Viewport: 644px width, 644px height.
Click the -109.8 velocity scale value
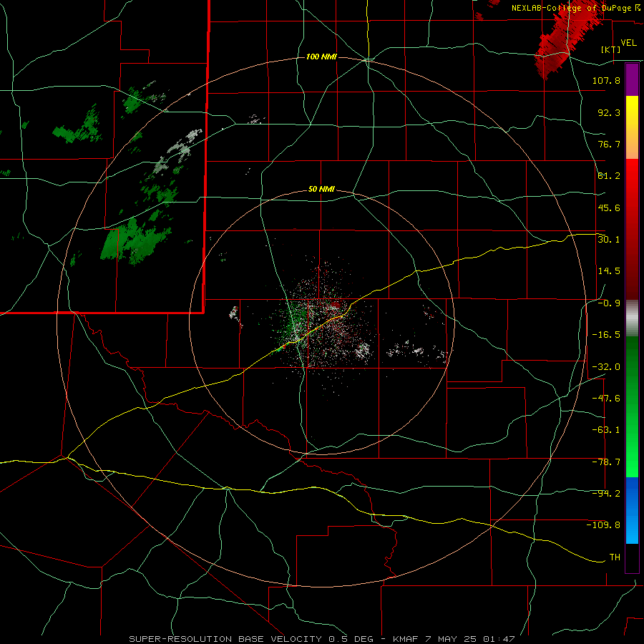pyautogui.click(x=603, y=525)
